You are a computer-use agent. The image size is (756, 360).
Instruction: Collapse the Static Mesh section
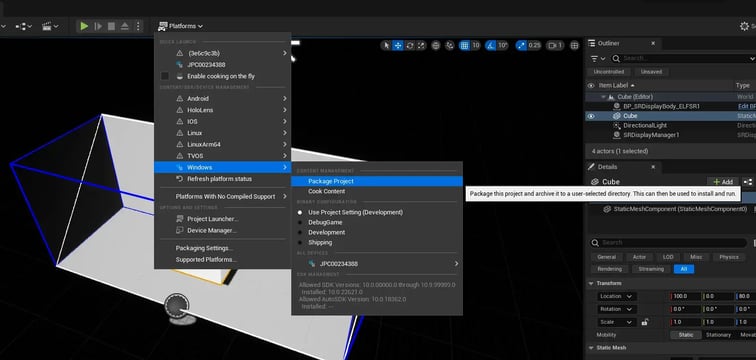click(x=592, y=347)
